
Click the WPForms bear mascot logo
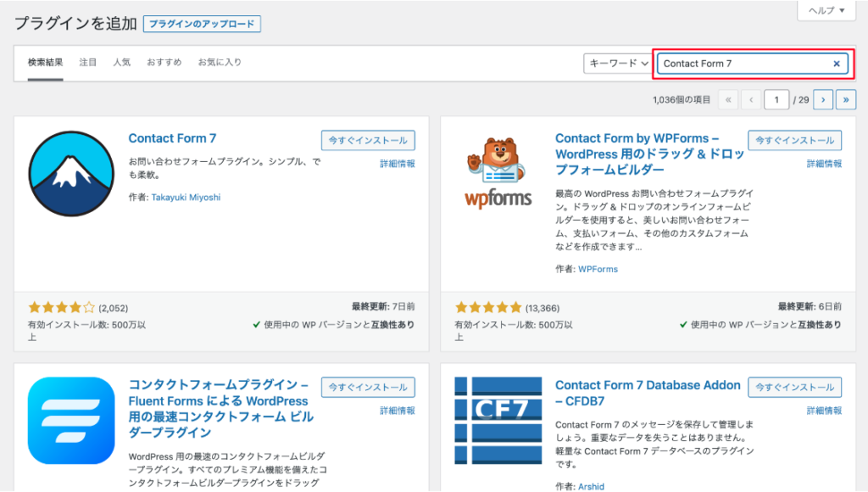(x=498, y=174)
